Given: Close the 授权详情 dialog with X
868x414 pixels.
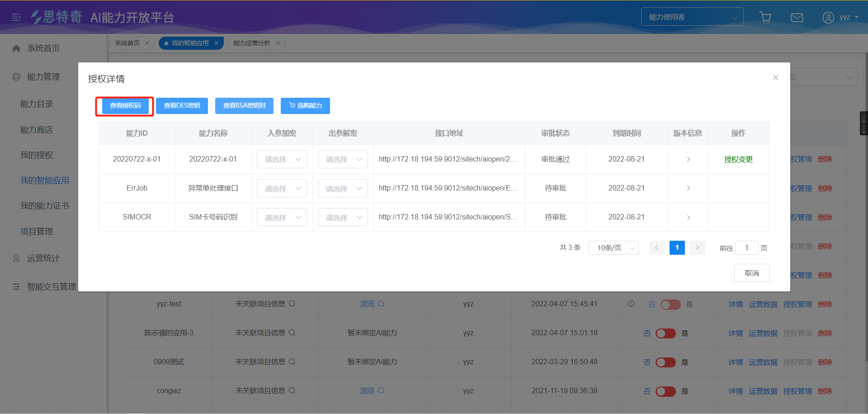Looking at the screenshot, I should pyautogui.click(x=776, y=77).
